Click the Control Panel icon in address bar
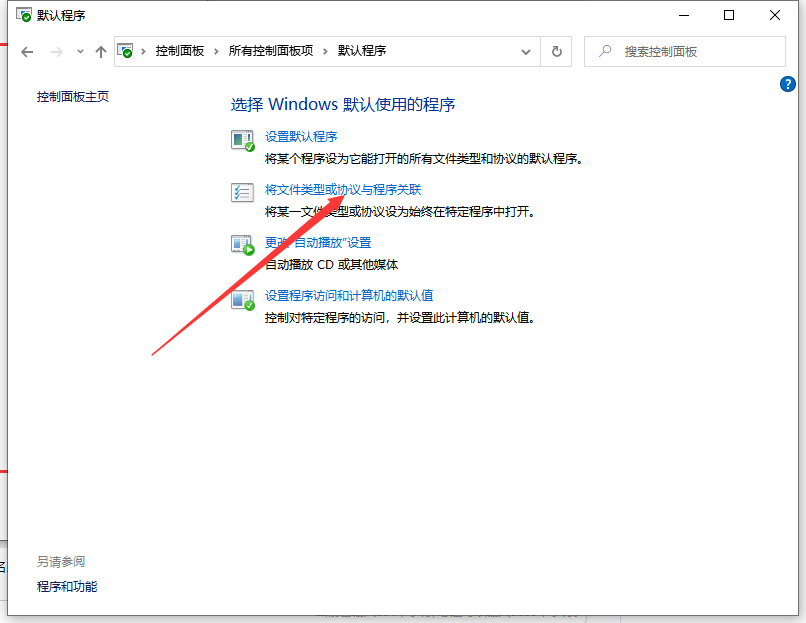Screen dimensions: 806x623 click(x=125, y=51)
